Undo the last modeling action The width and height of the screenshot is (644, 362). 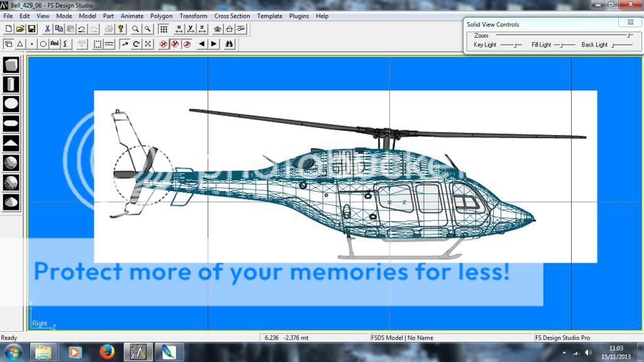(x=81, y=29)
